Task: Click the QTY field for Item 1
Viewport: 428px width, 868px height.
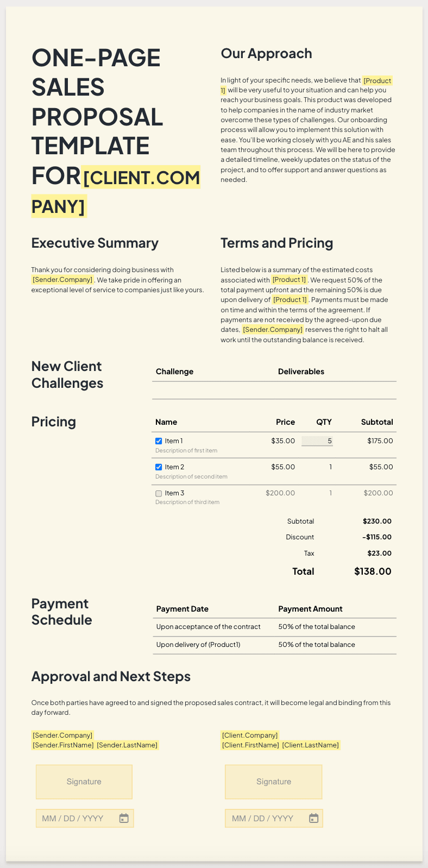Action: click(317, 441)
